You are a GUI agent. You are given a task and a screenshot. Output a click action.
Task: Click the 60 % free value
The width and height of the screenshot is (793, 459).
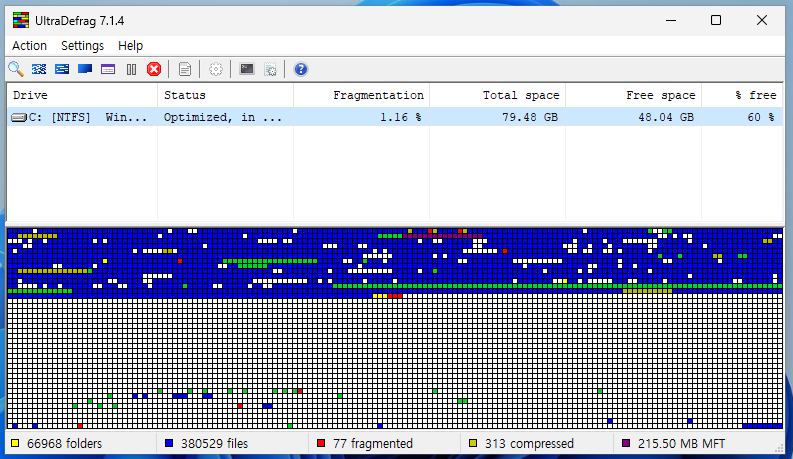[x=761, y=117]
